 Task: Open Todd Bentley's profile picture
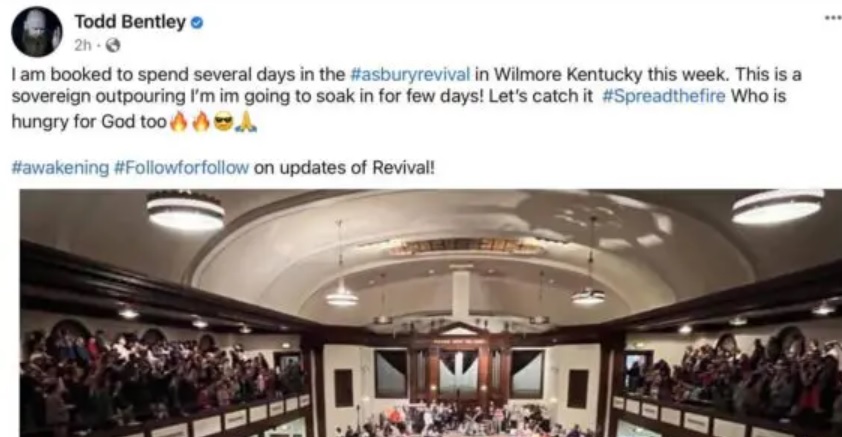pyautogui.click(x=37, y=32)
